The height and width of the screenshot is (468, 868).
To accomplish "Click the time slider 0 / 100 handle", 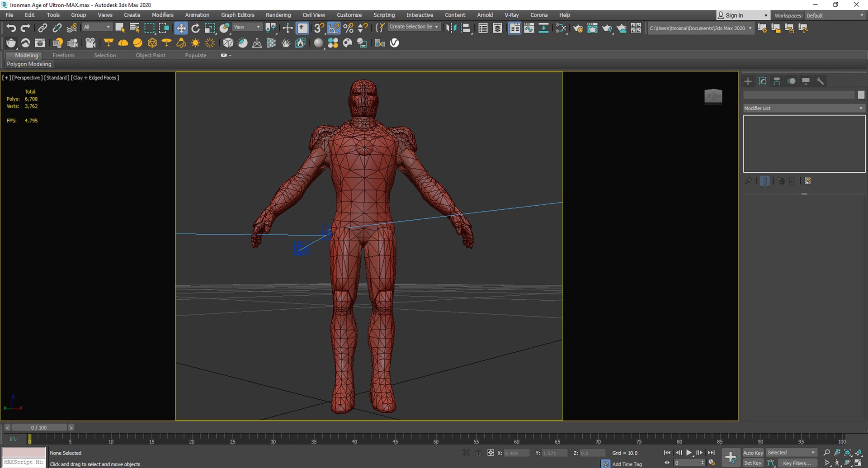I will tap(39, 427).
